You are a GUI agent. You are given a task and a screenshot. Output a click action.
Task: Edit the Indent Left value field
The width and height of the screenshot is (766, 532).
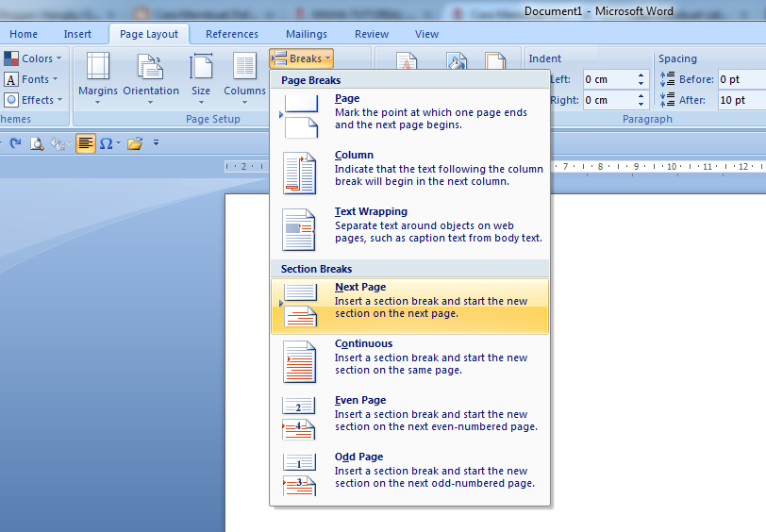coord(609,79)
